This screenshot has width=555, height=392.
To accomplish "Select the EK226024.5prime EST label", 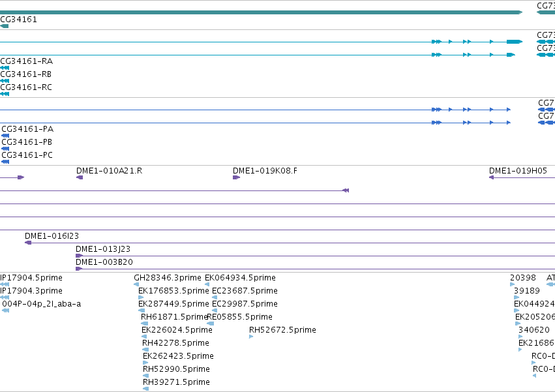I will click(x=177, y=330).
